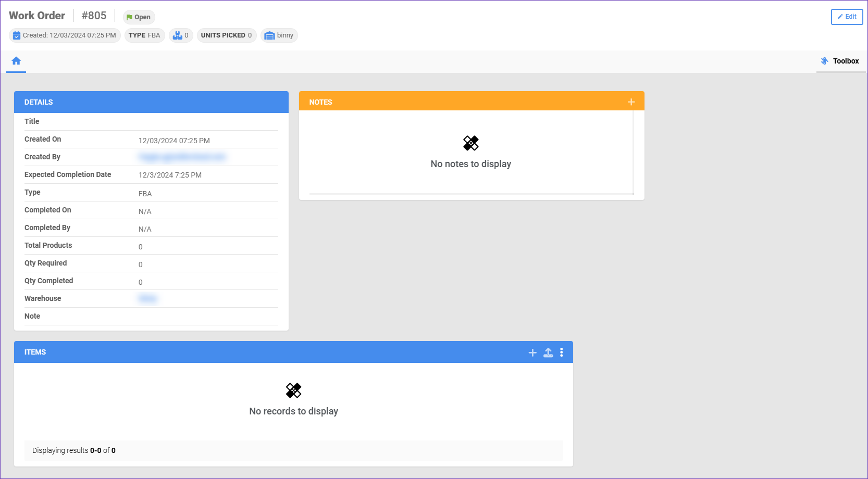
Task: Open the Items three-dot options menu
Action: tap(562, 352)
